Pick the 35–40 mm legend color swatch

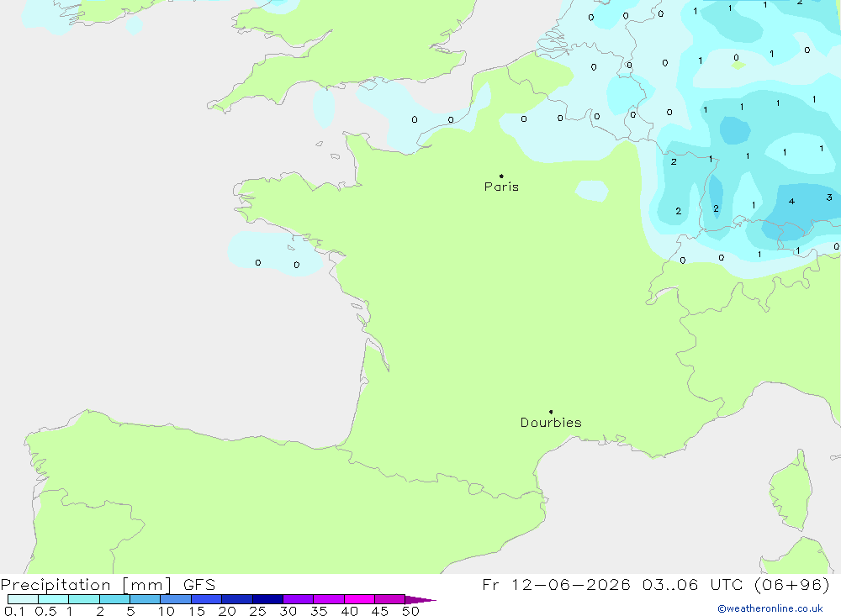pyautogui.click(x=329, y=599)
